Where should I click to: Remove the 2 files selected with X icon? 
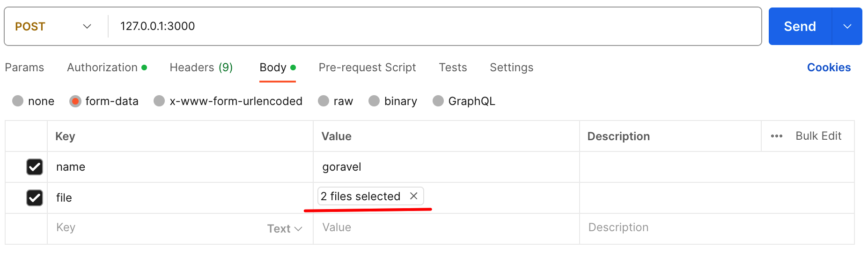(x=413, y=196)
